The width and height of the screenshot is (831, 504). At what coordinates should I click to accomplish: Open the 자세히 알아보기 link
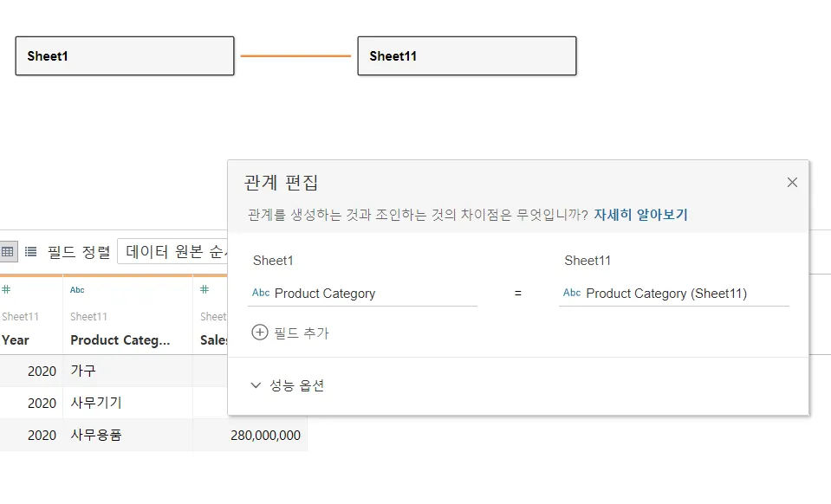click(x=640, y=215)
